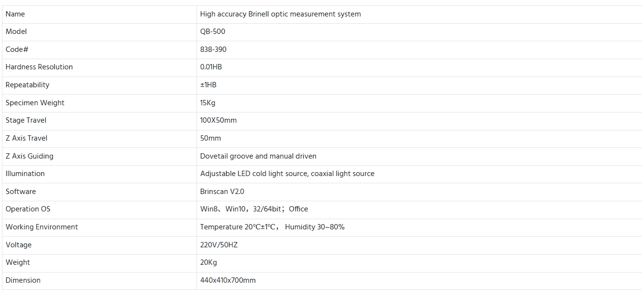Image resolution: width=644 pixels, height=290 pixels.
Task: Click the Z Axis Travel label
Action: [x=26, y=138]
